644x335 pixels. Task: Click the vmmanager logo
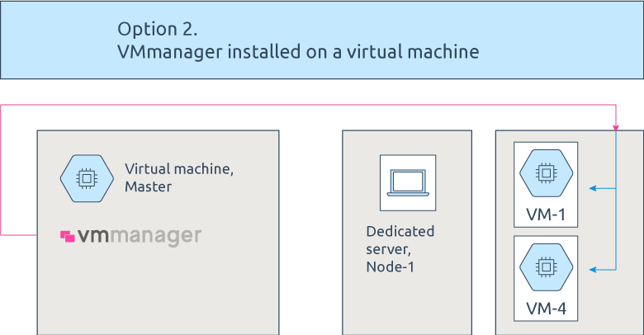(131, 237)
